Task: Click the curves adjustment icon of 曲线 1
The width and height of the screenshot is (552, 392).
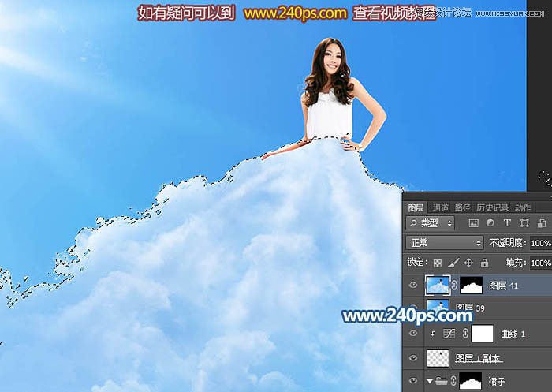Action: (x=449, y=334)
